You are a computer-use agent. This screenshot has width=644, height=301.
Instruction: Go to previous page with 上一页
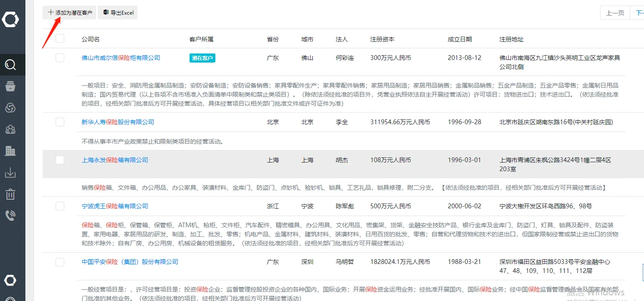click(615, 13)
